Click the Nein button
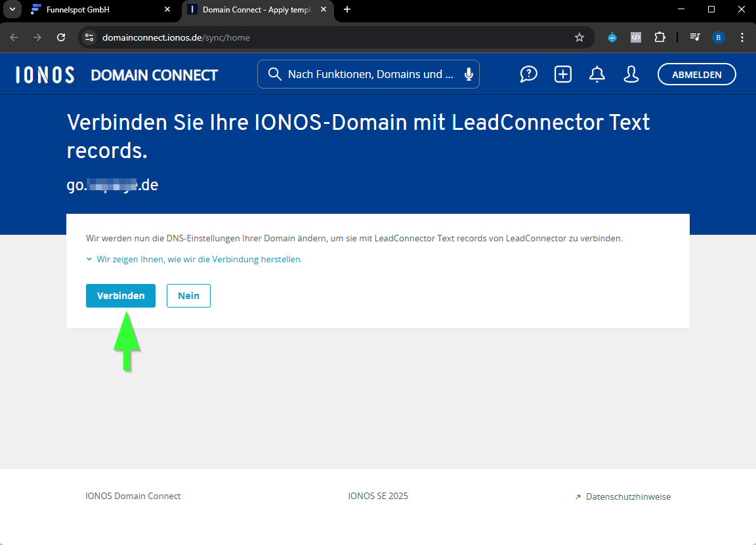This screenshot has width=756, height=545. click(188, 295)
